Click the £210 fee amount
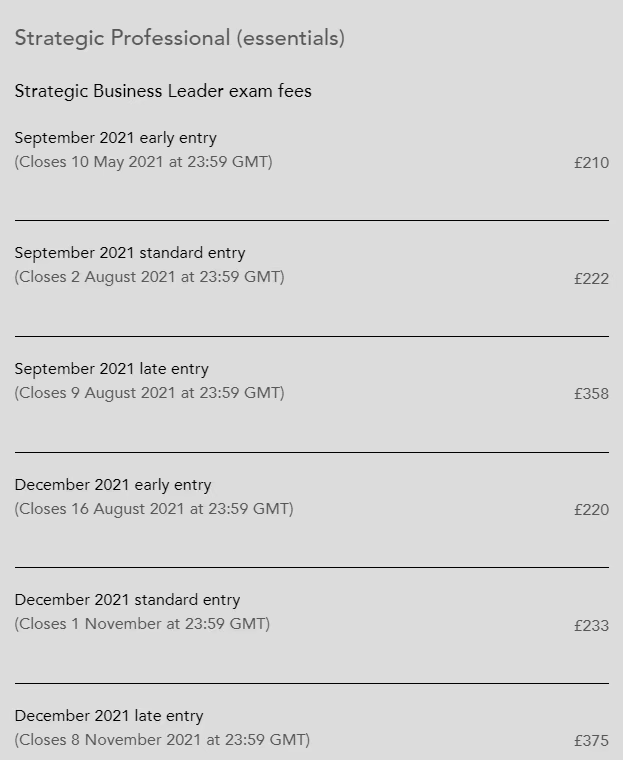 click(591, 162)
